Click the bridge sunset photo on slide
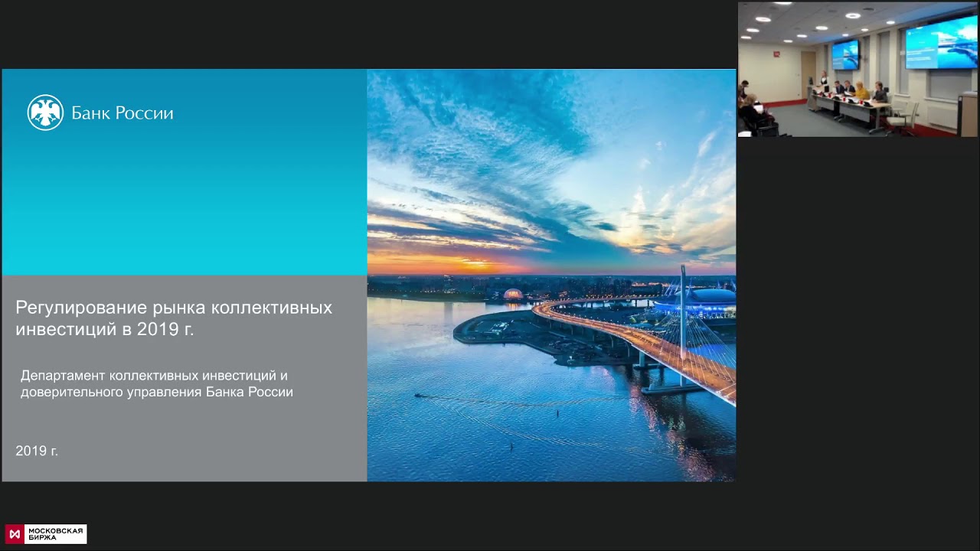 pos(551,275)
